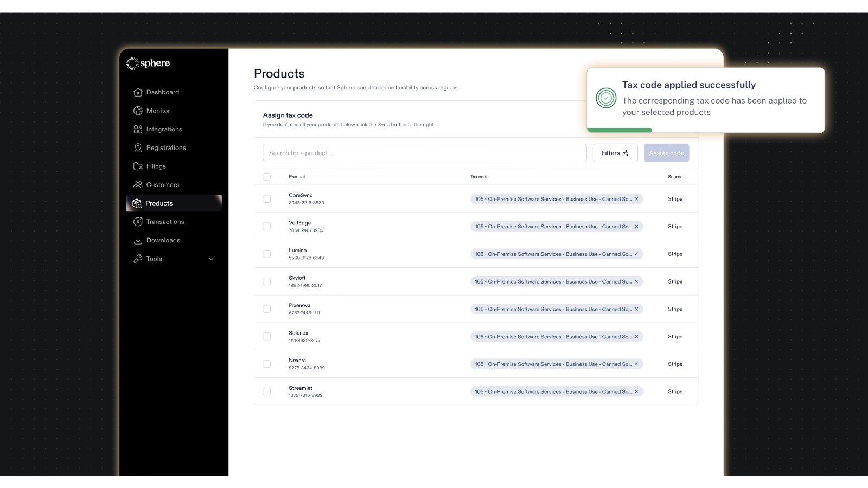Select the CoreSync product checkbox
This screenshot has height=488, width=868.
coord(267,199)
